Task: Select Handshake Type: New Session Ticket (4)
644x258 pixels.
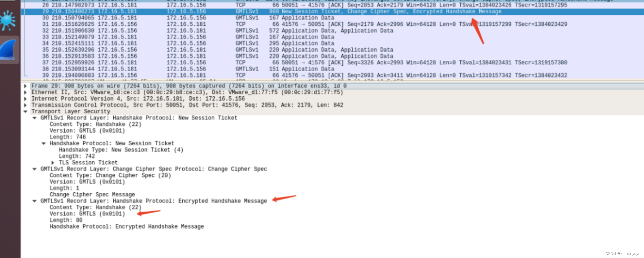Action: pos(121,150)
